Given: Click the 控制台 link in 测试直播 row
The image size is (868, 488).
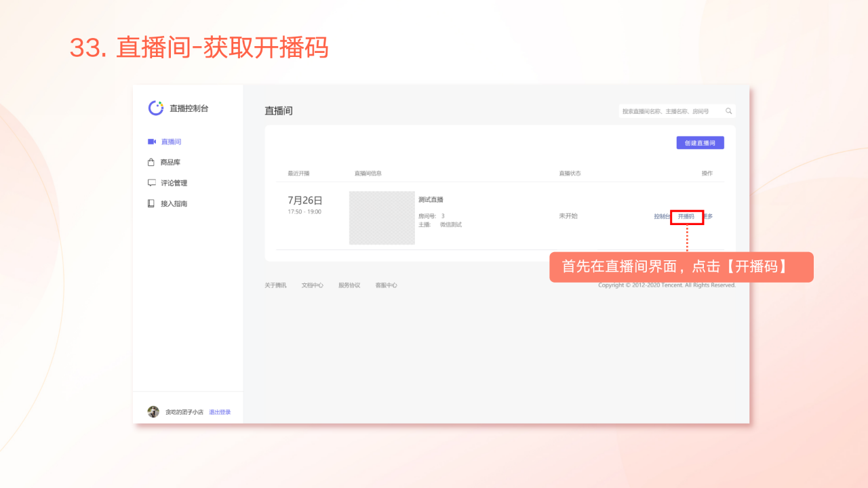Looking at the screenshot, I should pyautogui.click(x=662, y=216).
